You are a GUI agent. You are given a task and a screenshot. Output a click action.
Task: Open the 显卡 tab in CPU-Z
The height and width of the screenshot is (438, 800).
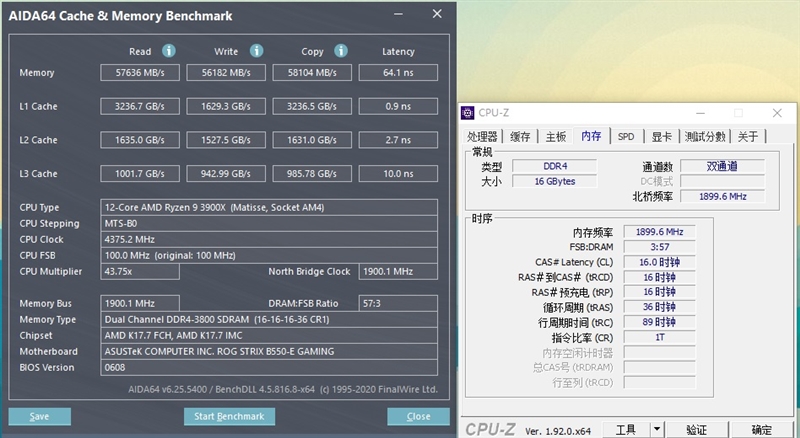(662, 136)
